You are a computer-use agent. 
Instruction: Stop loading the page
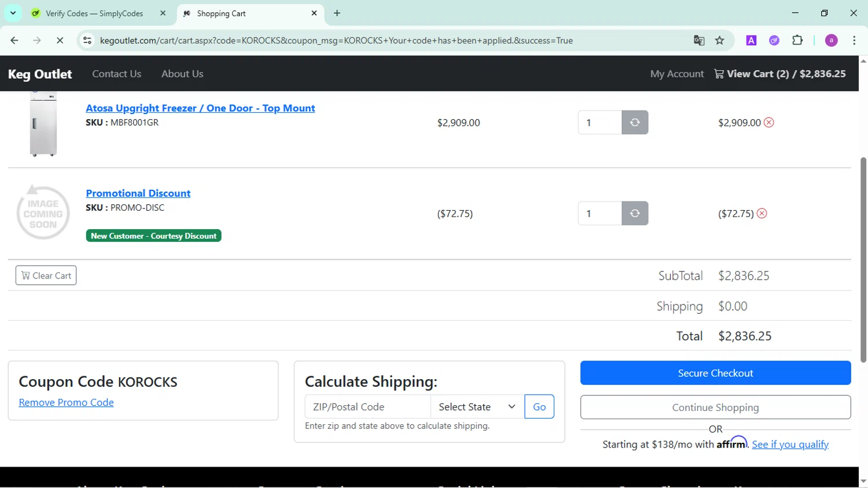60,40
